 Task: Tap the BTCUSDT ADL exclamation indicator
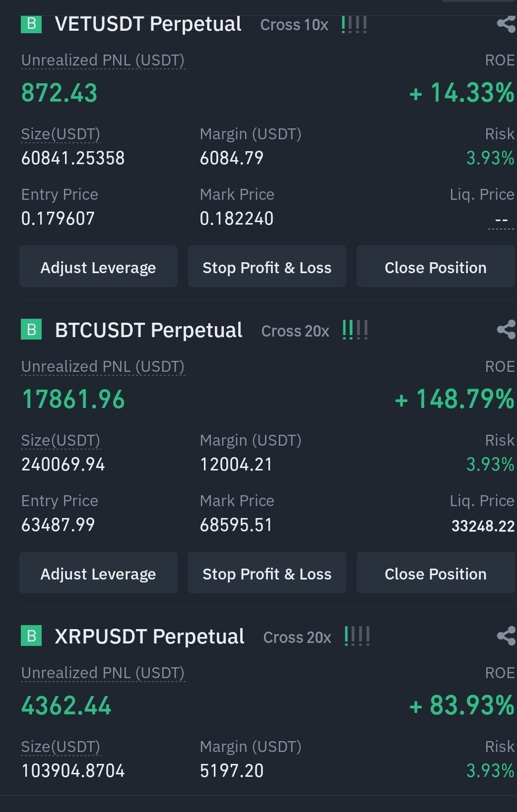click(355, 330)
